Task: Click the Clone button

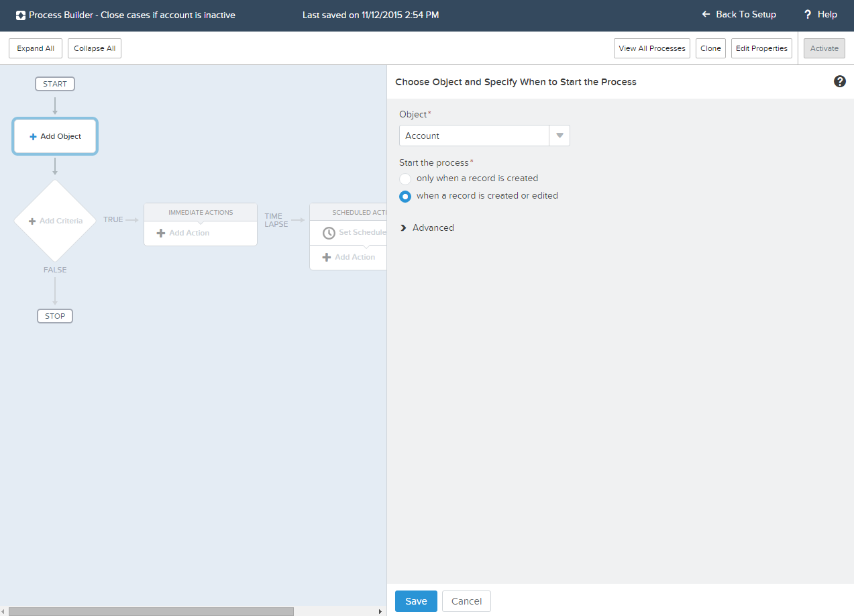Action: pyautogui.click(x=710, y=48)
